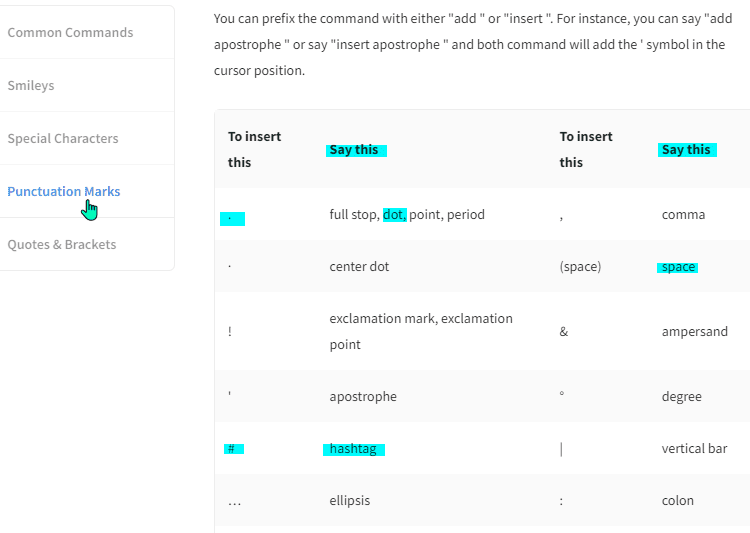This screenshot has height=533, width=750.
Task: Click the exclamation mark symbol
Action: [230, 332]
